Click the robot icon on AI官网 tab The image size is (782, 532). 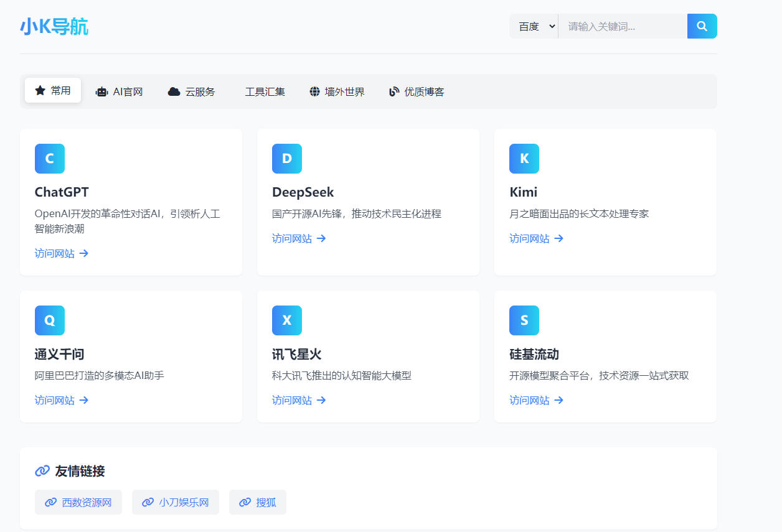click(x=101, y=91)
